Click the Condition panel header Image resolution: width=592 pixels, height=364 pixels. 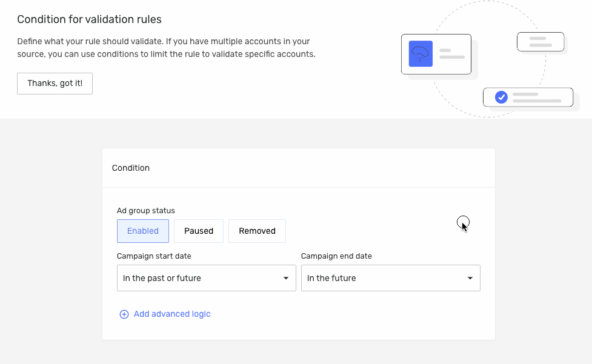[x=130, y=168]
